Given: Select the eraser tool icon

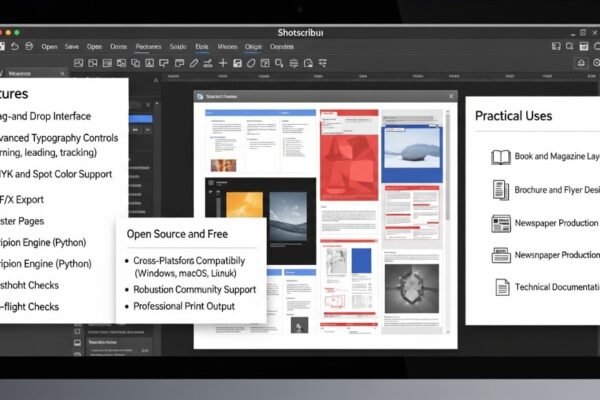Looking at the screenshot, I should (251, 63).
